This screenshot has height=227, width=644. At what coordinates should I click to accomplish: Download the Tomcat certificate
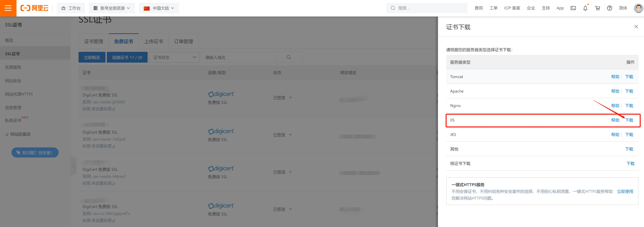point(629,77)
